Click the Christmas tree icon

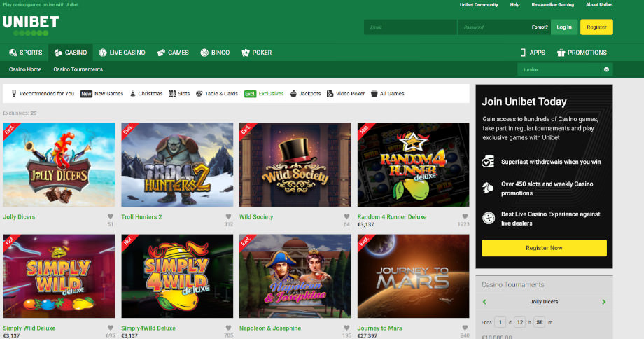[133, 94]
